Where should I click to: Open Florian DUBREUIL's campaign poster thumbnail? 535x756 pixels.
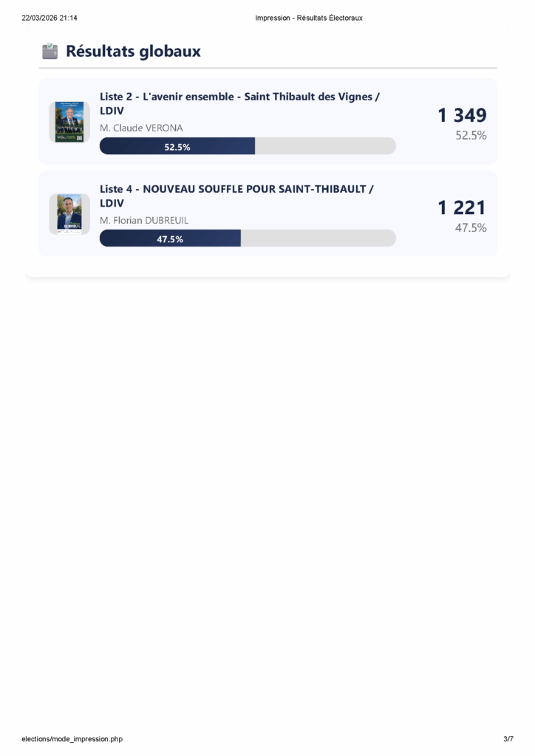click(x=69, y=213)
